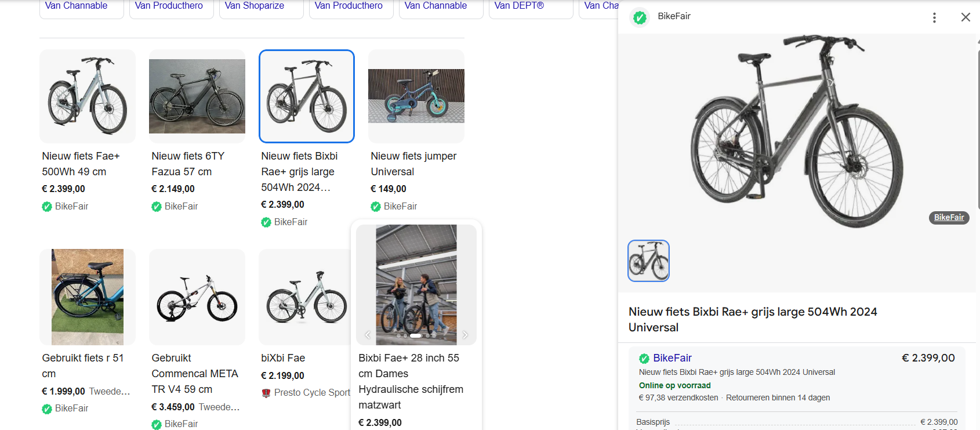This screenshot has height=430, width=980.
Task: Click the Nieuw fiets 6TY Fazua 57 cm title
Action: pyautogui.click(x=188, y=164)
